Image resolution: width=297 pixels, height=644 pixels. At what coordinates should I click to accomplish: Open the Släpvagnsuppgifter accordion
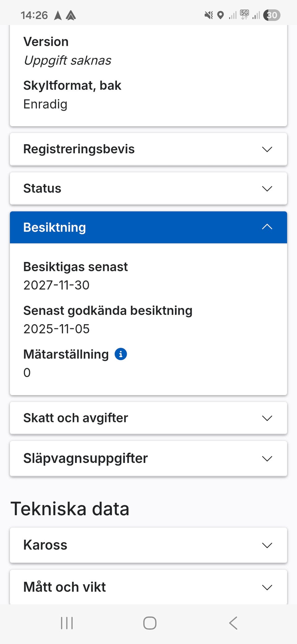coord(148,458)
